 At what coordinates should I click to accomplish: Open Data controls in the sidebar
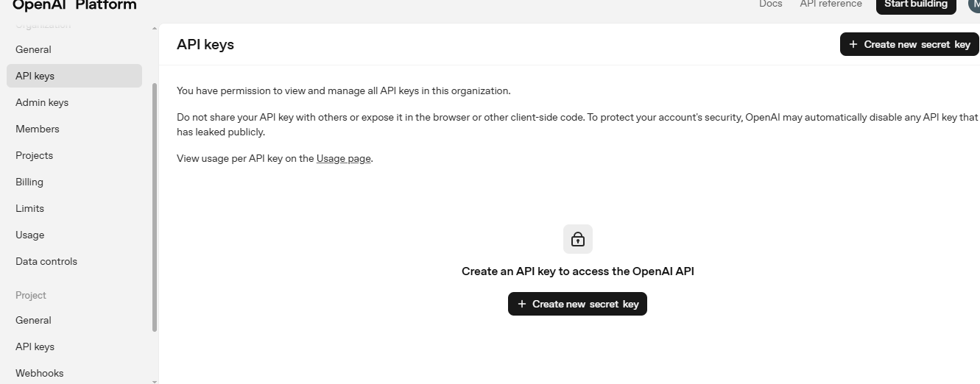[x=74, y=261]
